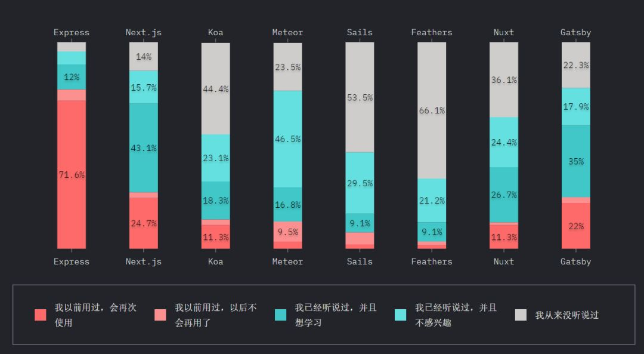The image size is (644, 354).
Task: Select the 71.6% segment of the Express bar
Action: pos(72,175)
